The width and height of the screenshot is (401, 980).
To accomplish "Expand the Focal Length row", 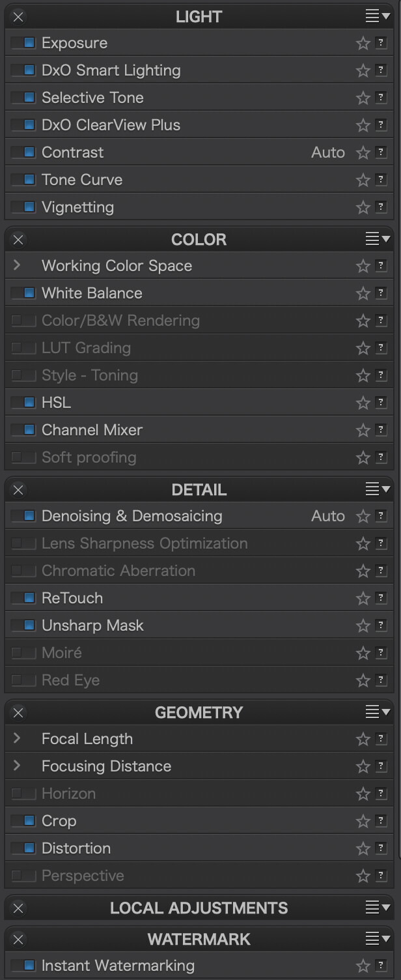I will pos(18,739).
